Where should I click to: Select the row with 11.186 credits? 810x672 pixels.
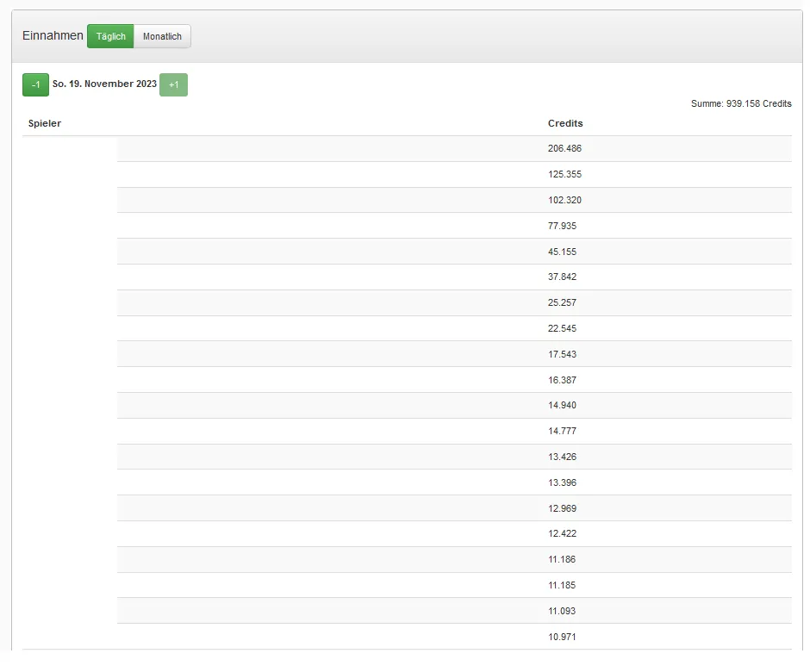click(562, 559)
